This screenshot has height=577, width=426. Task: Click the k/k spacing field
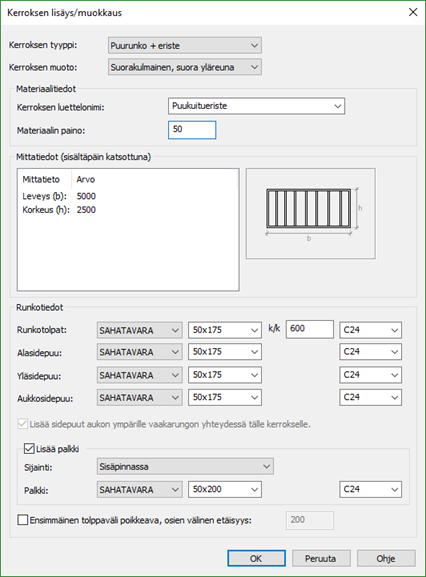(310, 329)
